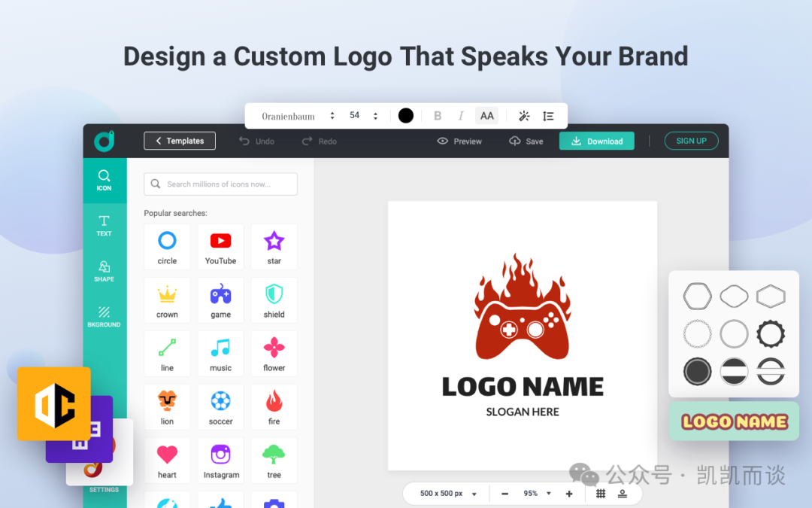Open the black text color swatch
The height and width of the screenshot is (508, 812).
pos(406,116)
